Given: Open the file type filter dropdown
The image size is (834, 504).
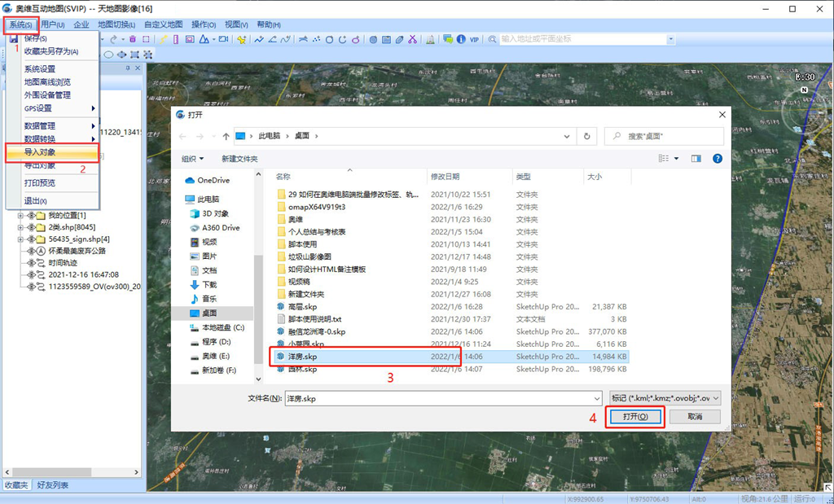Looking at the screenshot, I should pyautogui.click(x=665, y=398).
